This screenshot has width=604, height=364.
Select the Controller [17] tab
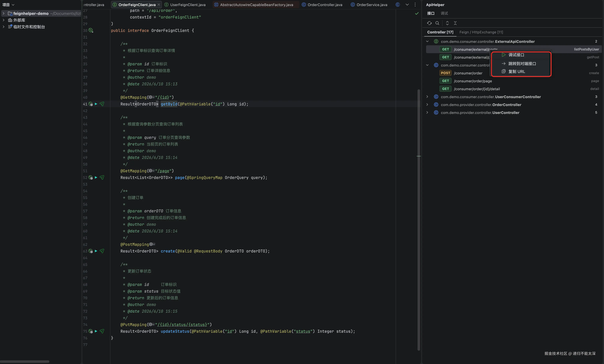440,32
